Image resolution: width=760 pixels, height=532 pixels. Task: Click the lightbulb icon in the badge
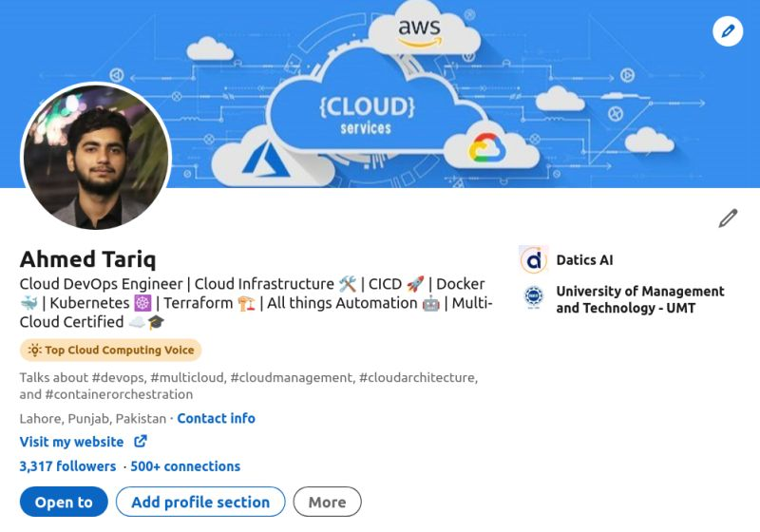pyautogui.click(x=35, y=350)
